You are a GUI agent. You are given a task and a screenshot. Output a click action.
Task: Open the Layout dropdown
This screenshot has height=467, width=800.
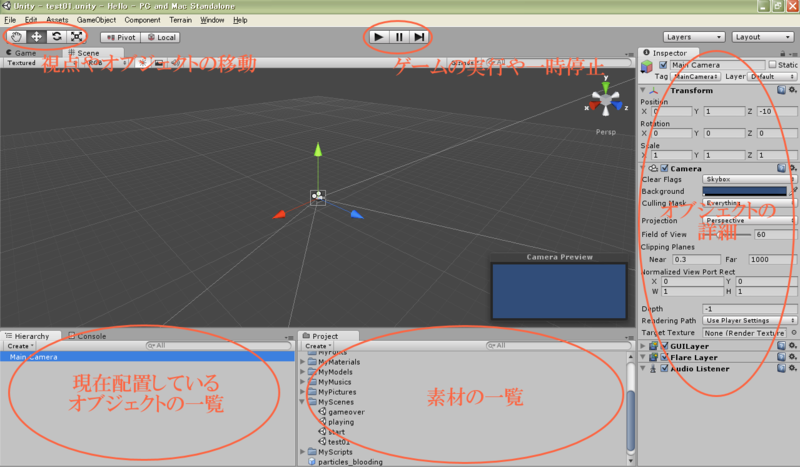click(x=762, y=37)
